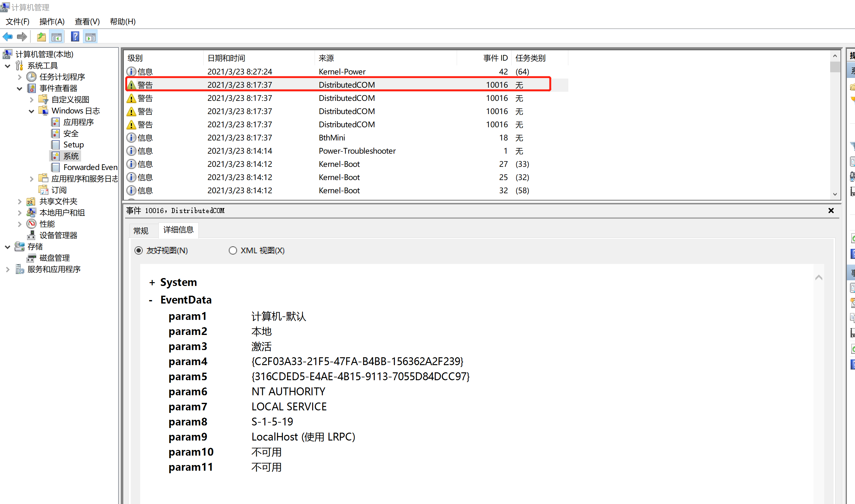The height and width of the screenshot is (504, 855).
Task: Select the BthMini event 18 row
Action: pyautogui.click(x=332, y=138)
